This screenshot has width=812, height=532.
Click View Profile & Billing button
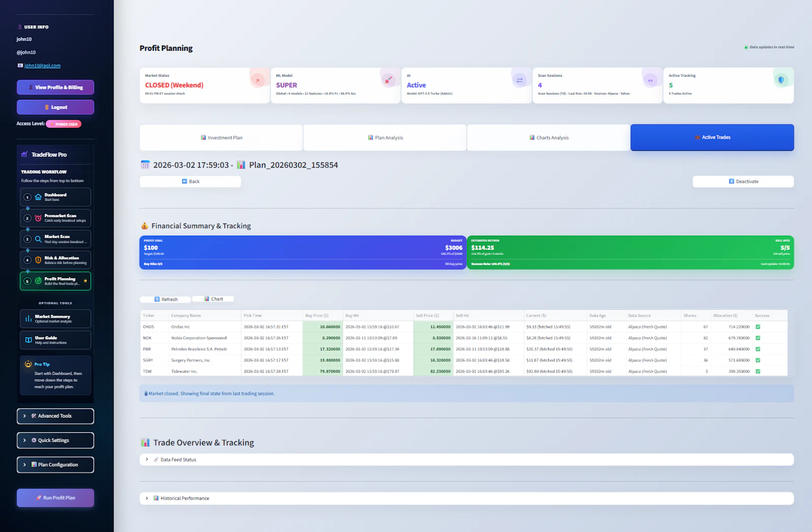(55, 87)
